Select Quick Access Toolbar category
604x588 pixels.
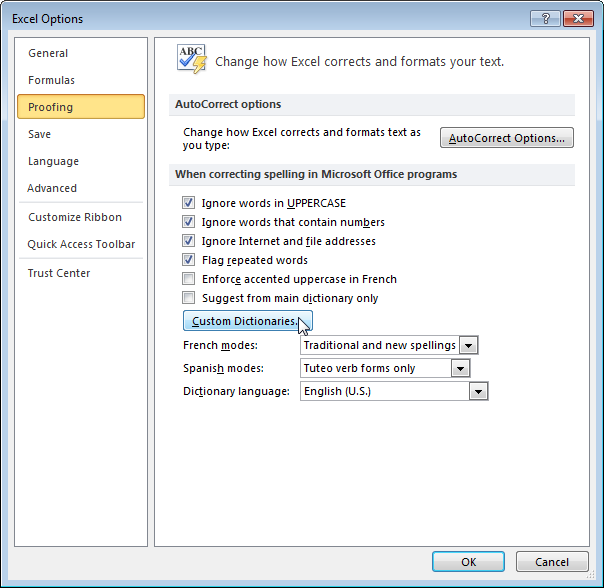click(x=81, y=244)
